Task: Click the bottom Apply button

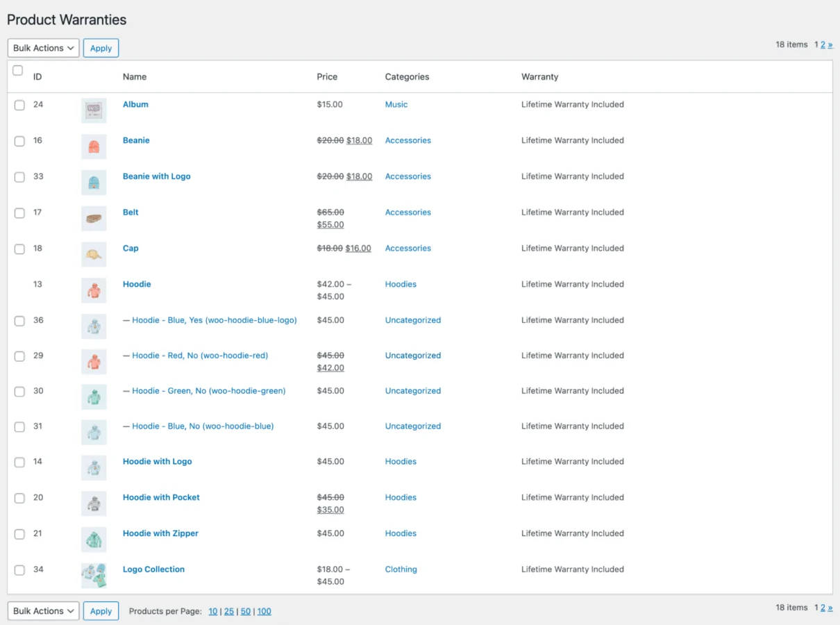Action: coord(101,611)
